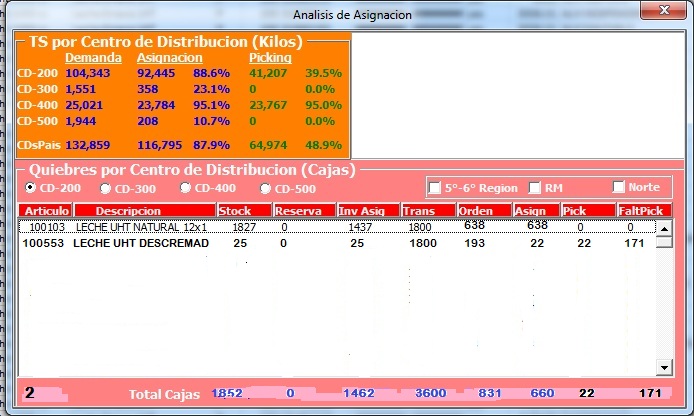694x416 pixels.
Task: Tick the RM checkbox
Action: click(x=535, y=188)
